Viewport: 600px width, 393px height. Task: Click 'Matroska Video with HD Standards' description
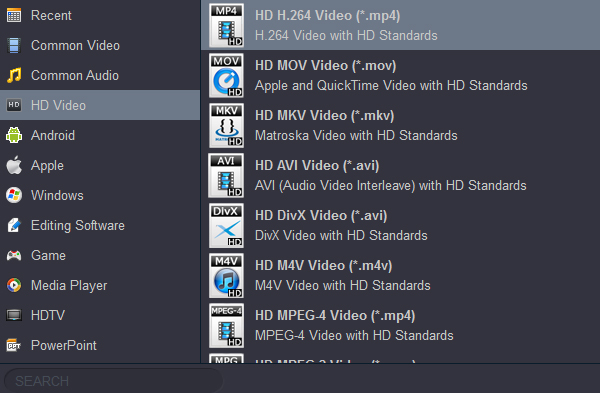[x=356, y=135]
